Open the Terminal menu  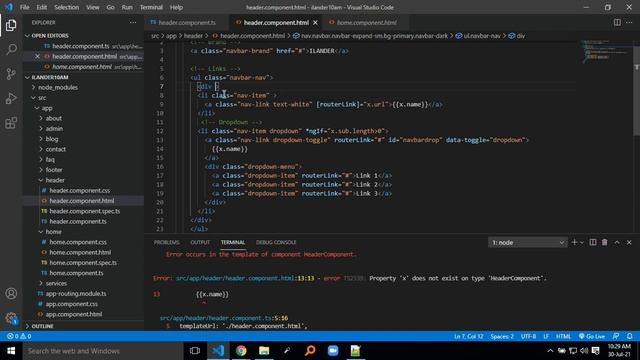point(151,7)
